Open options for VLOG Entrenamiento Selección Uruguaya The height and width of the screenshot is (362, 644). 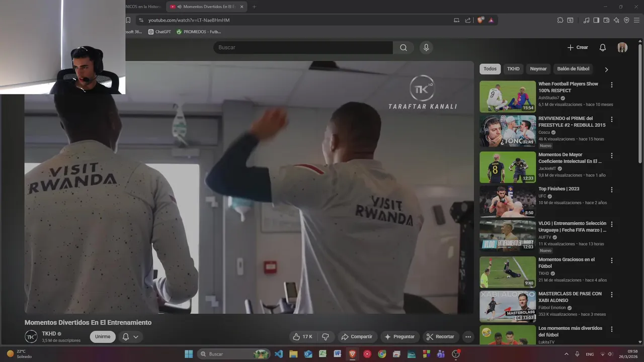coord(612,225)
